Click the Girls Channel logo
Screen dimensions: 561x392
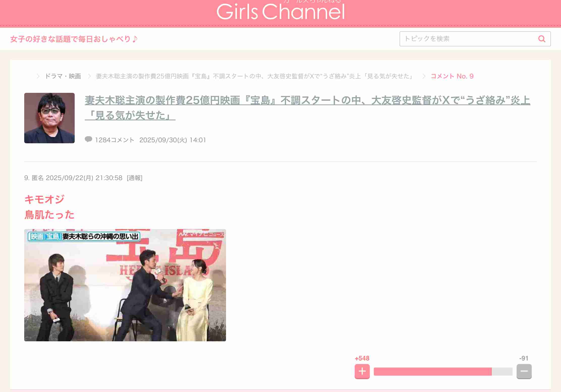(x=280, y=12)
